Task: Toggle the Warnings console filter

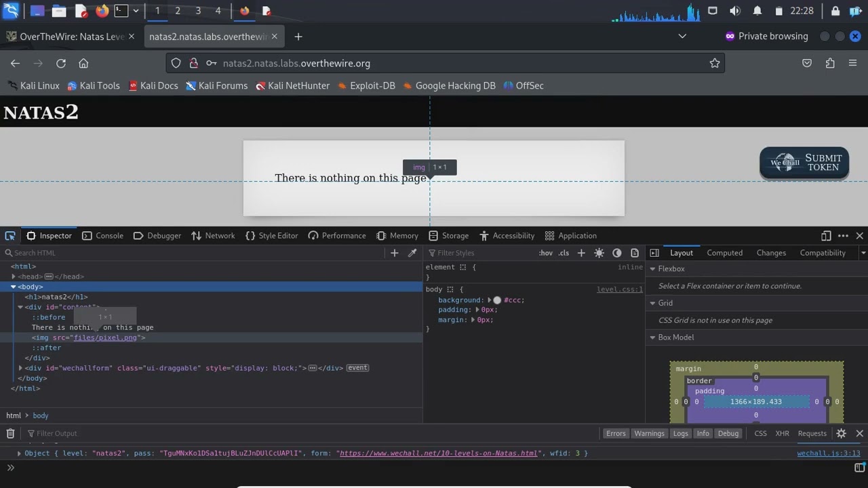Action: pyautogui.click(x=649, y=434)
